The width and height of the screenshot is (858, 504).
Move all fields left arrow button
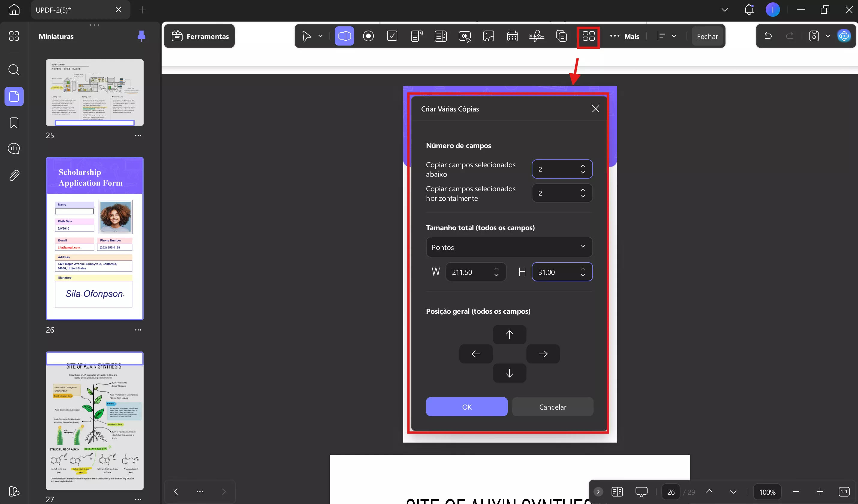coord(476,354)
